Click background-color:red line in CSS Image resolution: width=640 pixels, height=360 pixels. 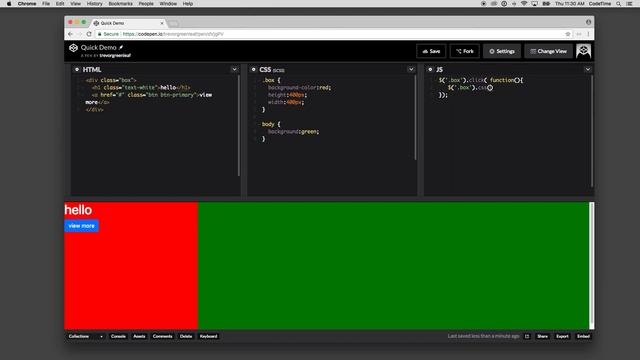click(300, 87)
